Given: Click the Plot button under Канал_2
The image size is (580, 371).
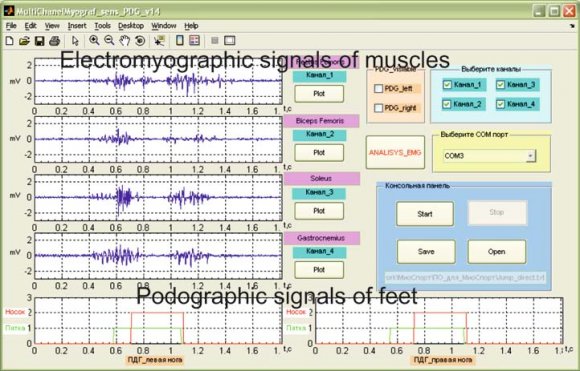Looking at the screenshot, I should 319,152.
